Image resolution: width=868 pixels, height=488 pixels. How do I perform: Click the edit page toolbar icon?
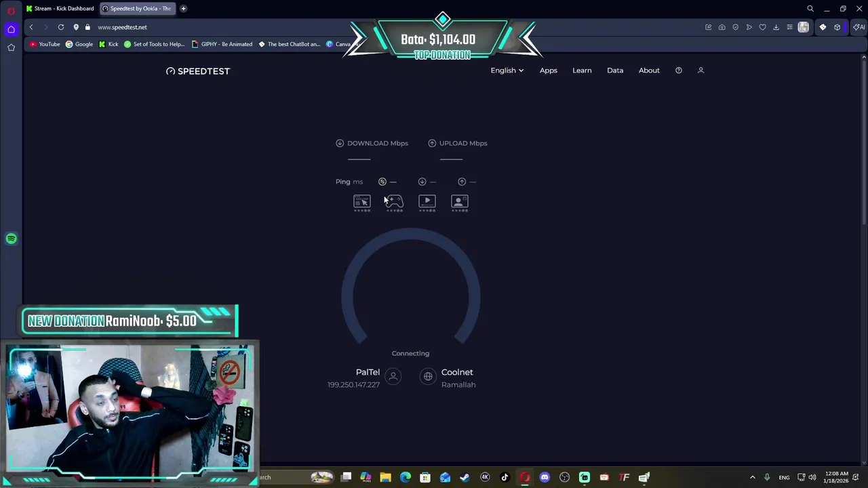[708, 27]
